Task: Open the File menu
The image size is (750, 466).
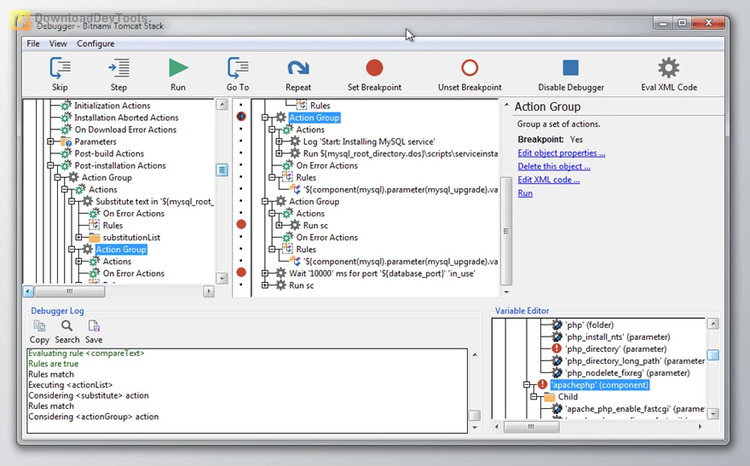Action: pyautogui.click(x=33, y=44)
